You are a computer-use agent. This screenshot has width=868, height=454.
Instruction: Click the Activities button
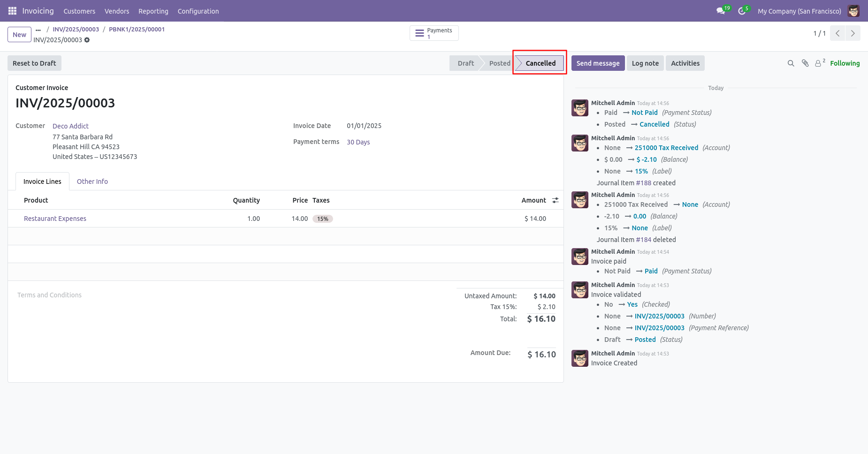click(x=685, y=63)
